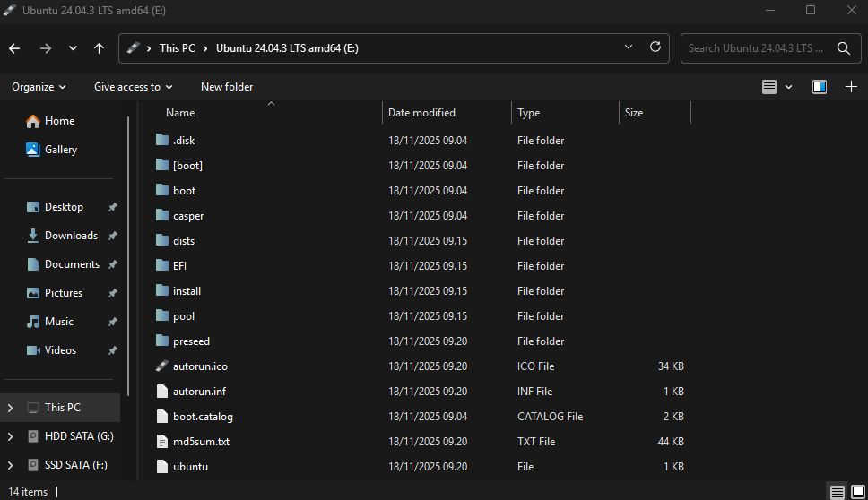Click the New folder button
Viewport: 868px width, 500px height.
(x=227, y=87)
